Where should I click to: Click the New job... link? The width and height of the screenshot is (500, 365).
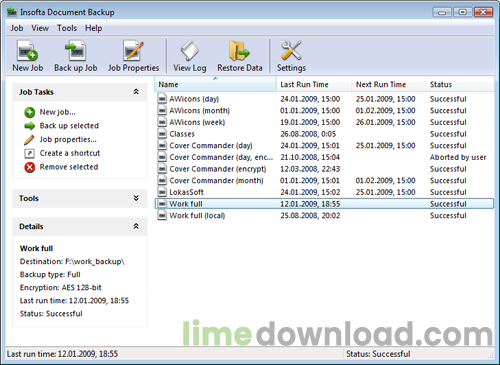tap(57, 112)
